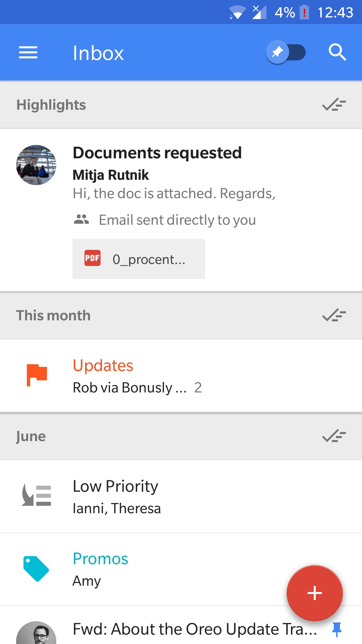Tap the teal Promos tag icon
This screenshot has width=362, height=644.
[x=36, y=569]
